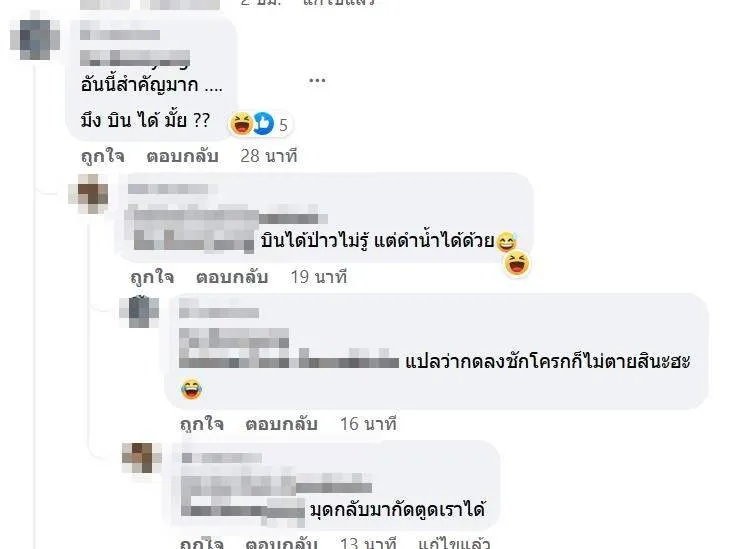Open the 19 นาที timestamp link
The width and height of the screenshot is (750, 549).
[319, 277]
